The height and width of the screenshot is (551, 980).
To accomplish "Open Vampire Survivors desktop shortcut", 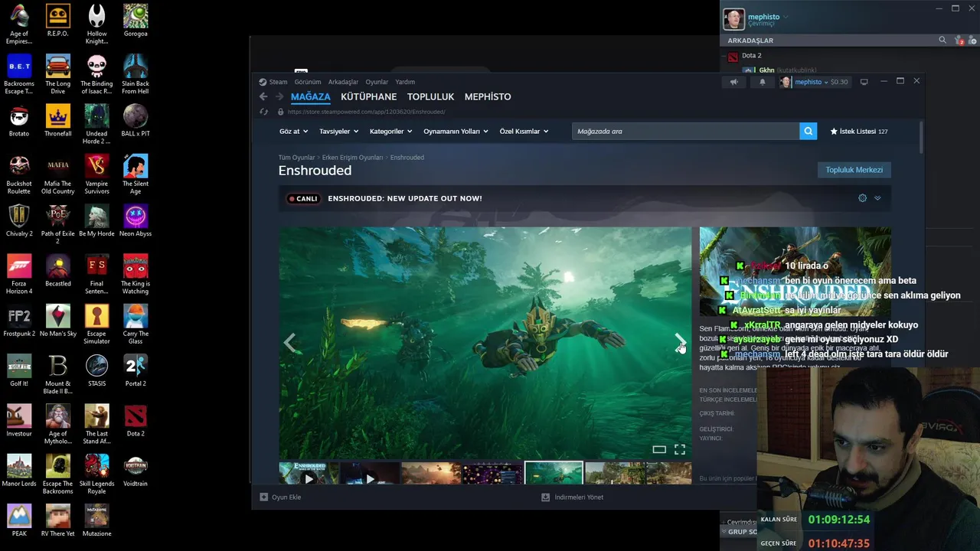I will [x=96, y=174].
